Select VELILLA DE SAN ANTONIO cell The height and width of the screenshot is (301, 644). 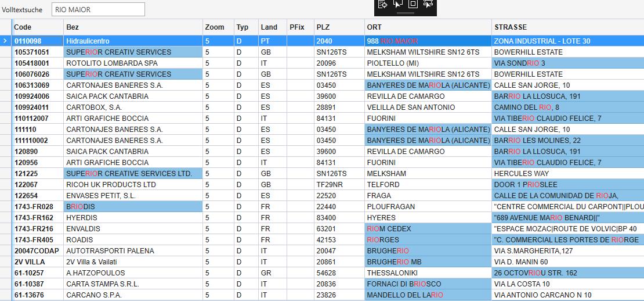pos(428,107)
